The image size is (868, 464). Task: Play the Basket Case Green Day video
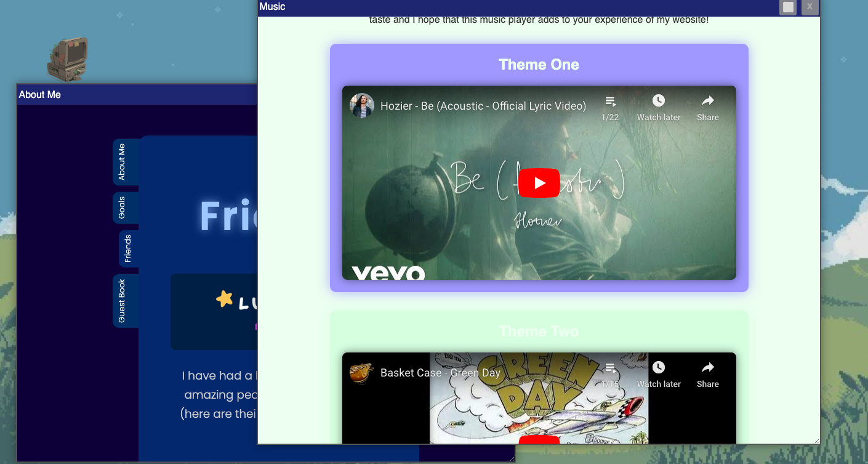tap(539, 439)
